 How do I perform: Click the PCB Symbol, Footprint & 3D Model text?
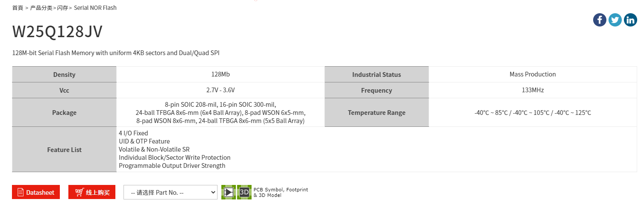(280, 192)
